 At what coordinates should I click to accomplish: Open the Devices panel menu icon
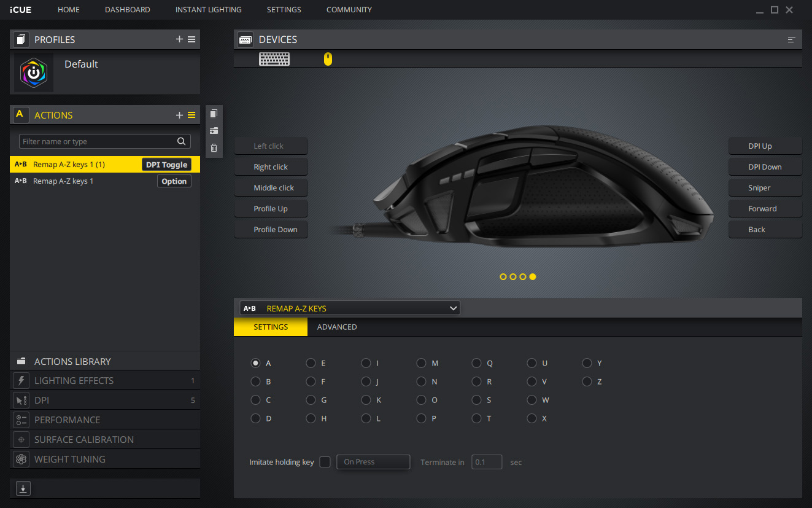pos(791,39)
